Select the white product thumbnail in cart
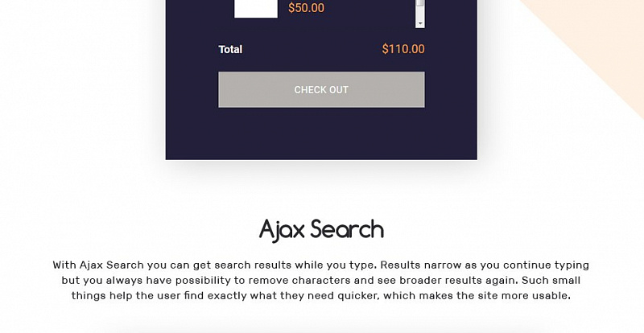 point(256,9)
